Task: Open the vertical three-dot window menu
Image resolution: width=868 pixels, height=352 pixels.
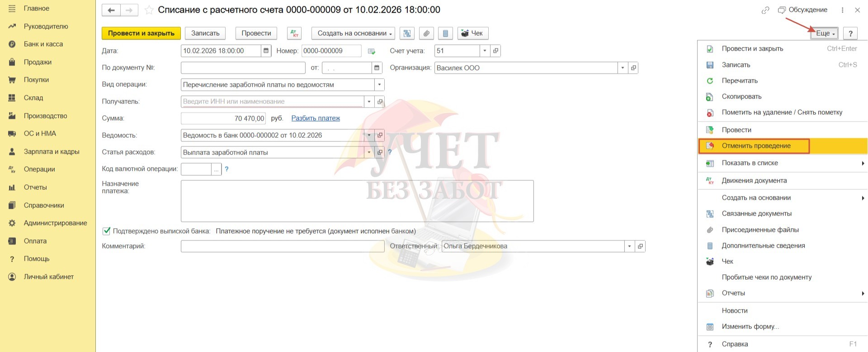Action: click(842, 10)
